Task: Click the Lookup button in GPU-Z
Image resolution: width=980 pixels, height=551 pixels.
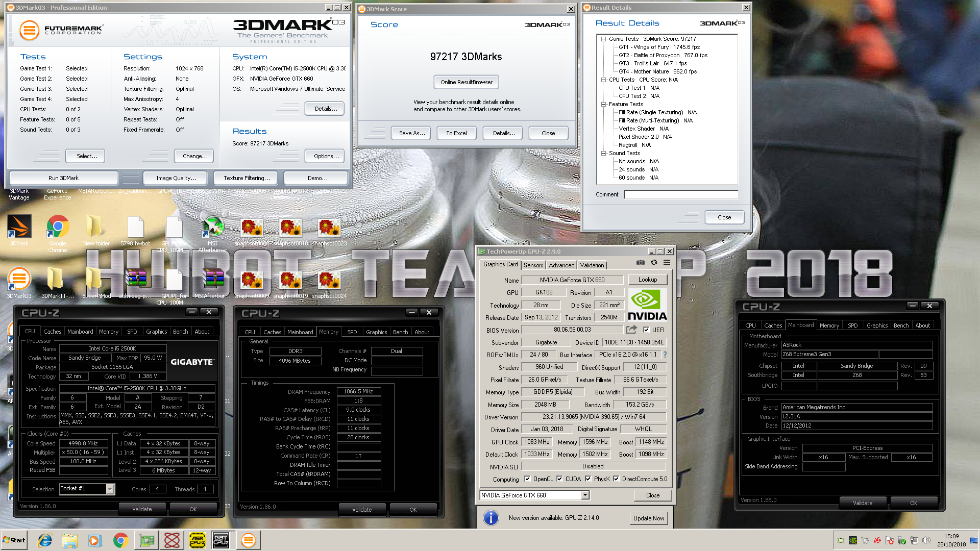Action: point(647,280)
